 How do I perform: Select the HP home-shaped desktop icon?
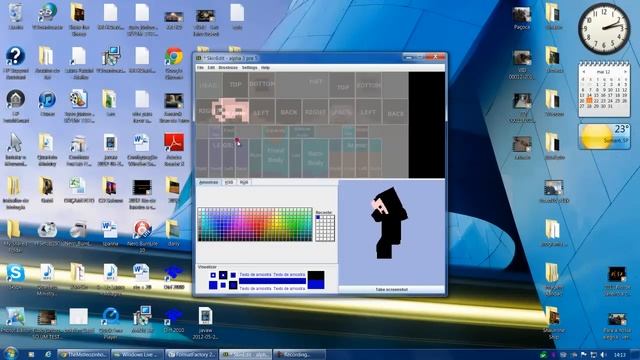16,106
